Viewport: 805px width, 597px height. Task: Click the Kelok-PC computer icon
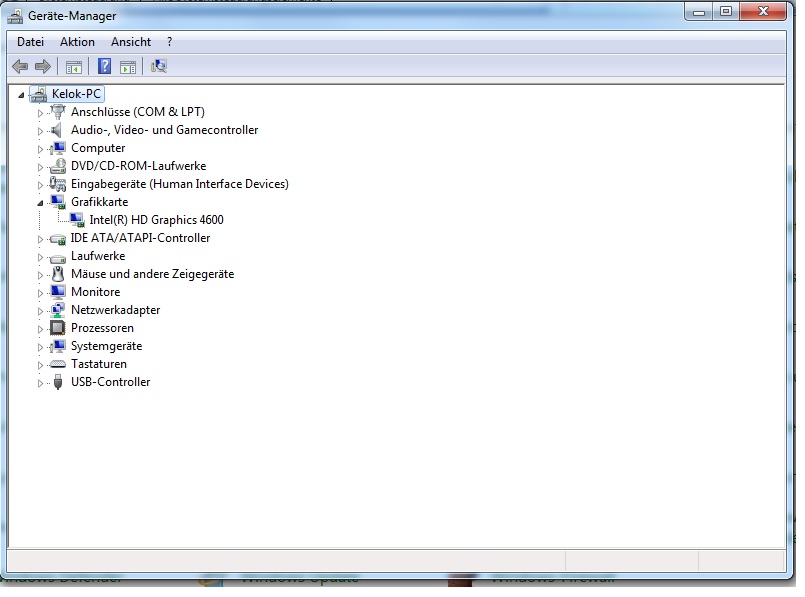(39, 94)
